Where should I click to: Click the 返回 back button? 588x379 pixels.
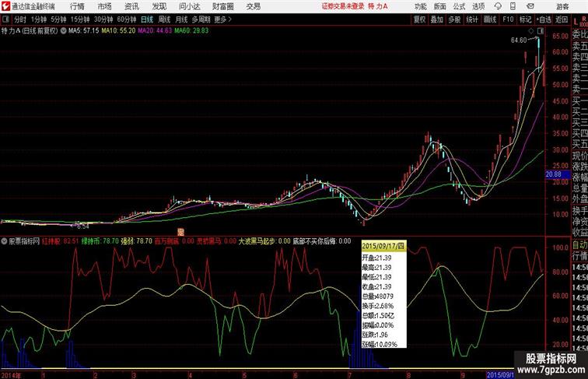pos(562,19)
